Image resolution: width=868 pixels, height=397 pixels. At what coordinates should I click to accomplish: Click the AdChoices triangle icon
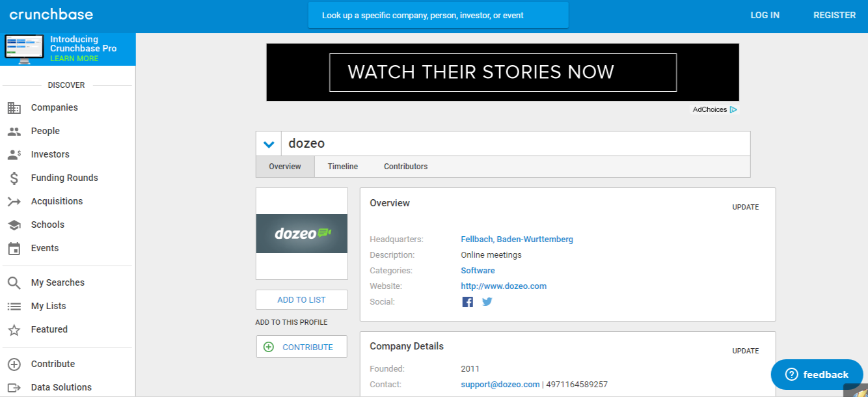733,109
